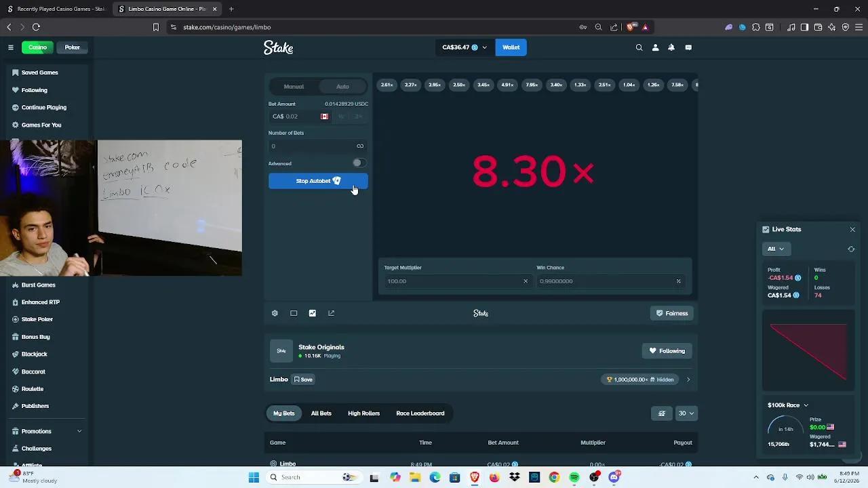Open the user profile icon
868x488 pixels.
pyautogui.click(x=655, y=47)
